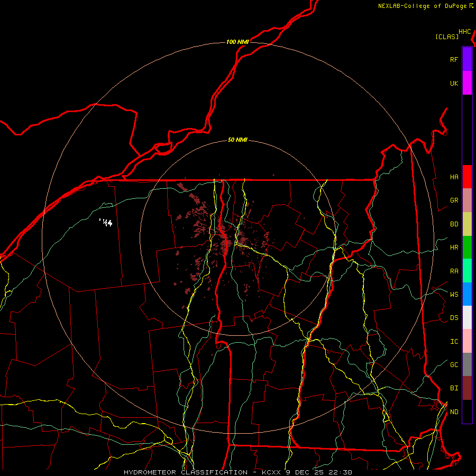Click the NEXLAB-College of DuPage credit text
Image resolution: width=476 pixels, height=476 pixels.
pyautogui.click(x=422, y=6)
